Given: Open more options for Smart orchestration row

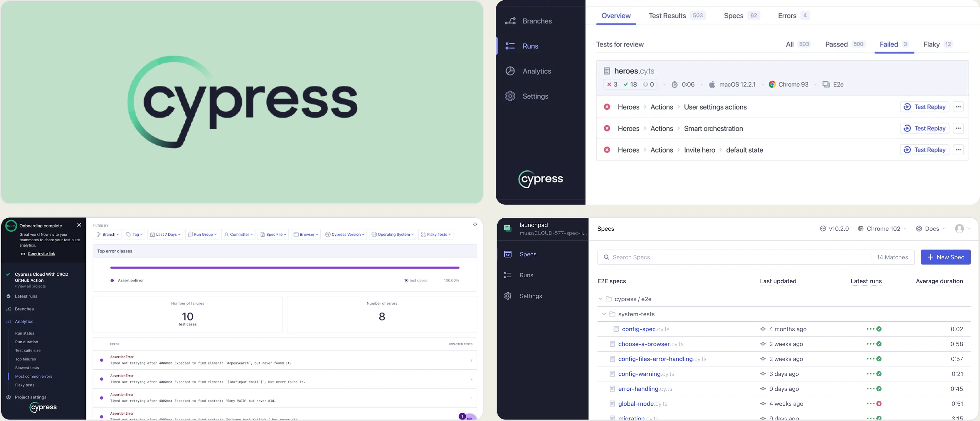Looking at the screenshot, I should (958, 128).
